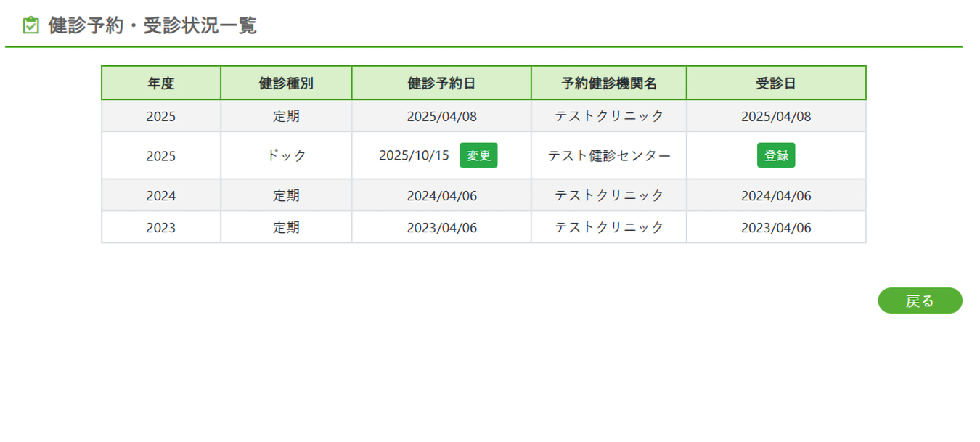The height and width of the screenshot is (442, 980).
Task: Select the 2024 year cell
Action: coord(161,196)
